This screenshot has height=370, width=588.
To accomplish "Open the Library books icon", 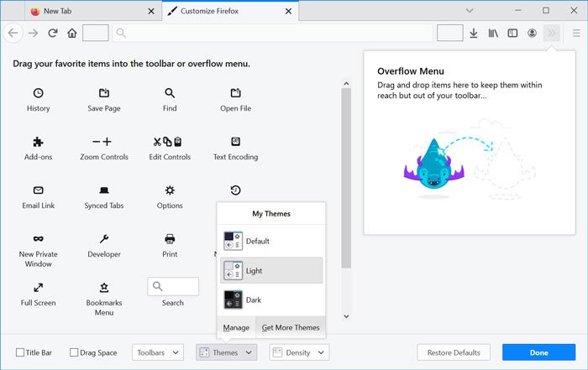I will pos(493,34).
